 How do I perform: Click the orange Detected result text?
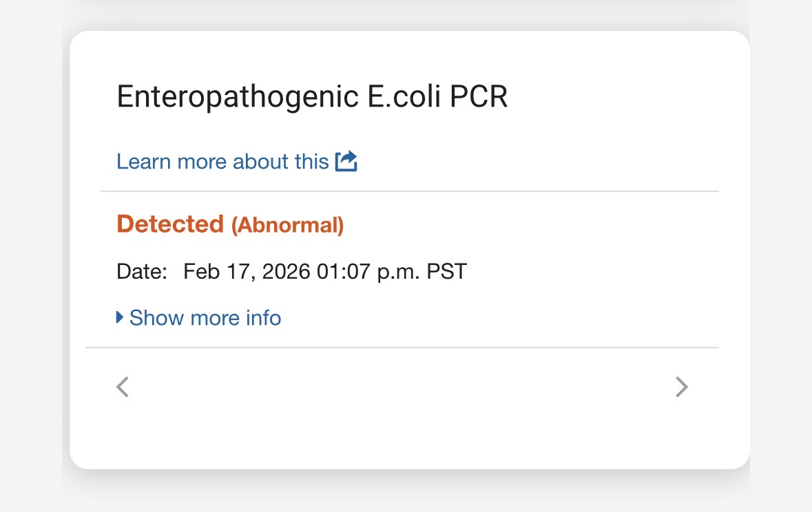[170, 224]
